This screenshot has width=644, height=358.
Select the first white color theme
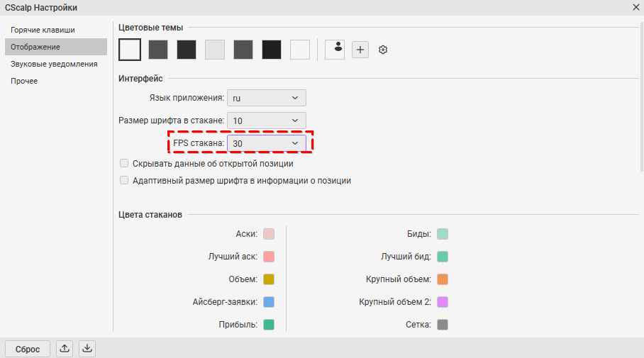(130, 50)
